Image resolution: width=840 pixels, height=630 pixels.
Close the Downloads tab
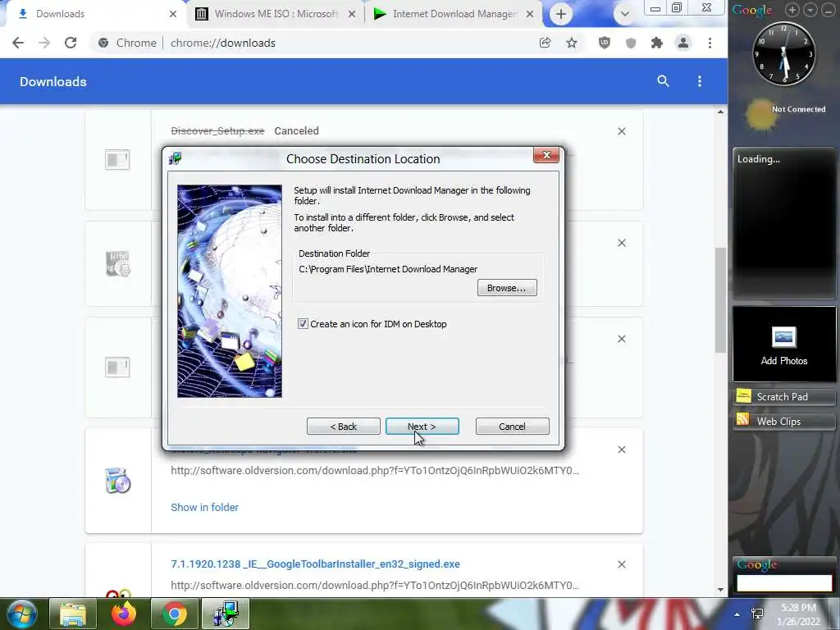(172, 15)
